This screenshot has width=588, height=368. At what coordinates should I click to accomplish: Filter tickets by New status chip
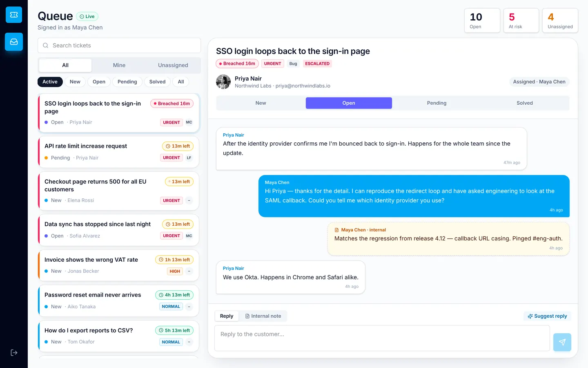click(x=75, y=82)
